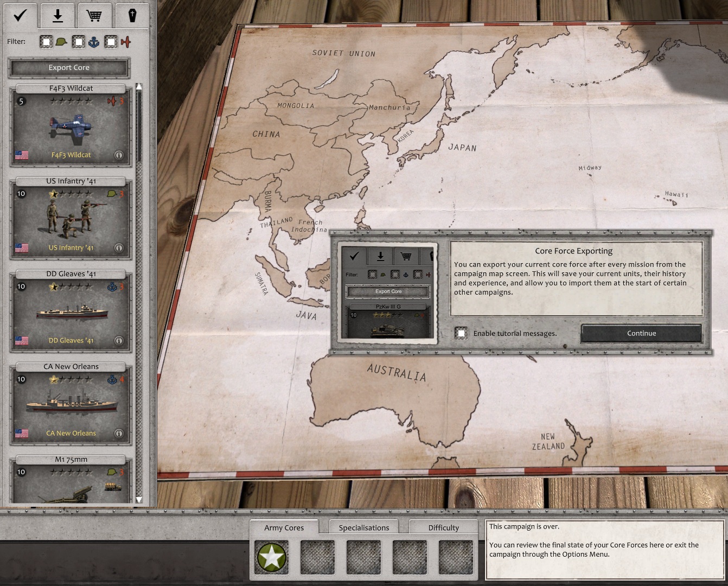Toggle the naval units anchor filter checkbox
The height and width of the screenshot is (586, 728).
click(79, 42)
